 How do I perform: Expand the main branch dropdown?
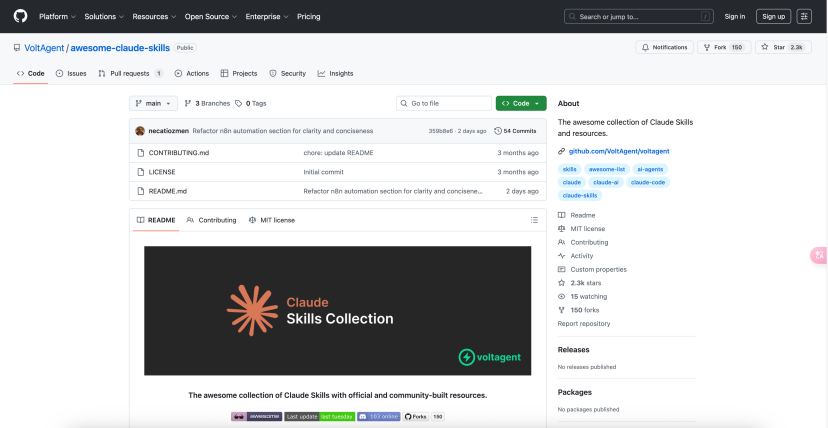153,103
